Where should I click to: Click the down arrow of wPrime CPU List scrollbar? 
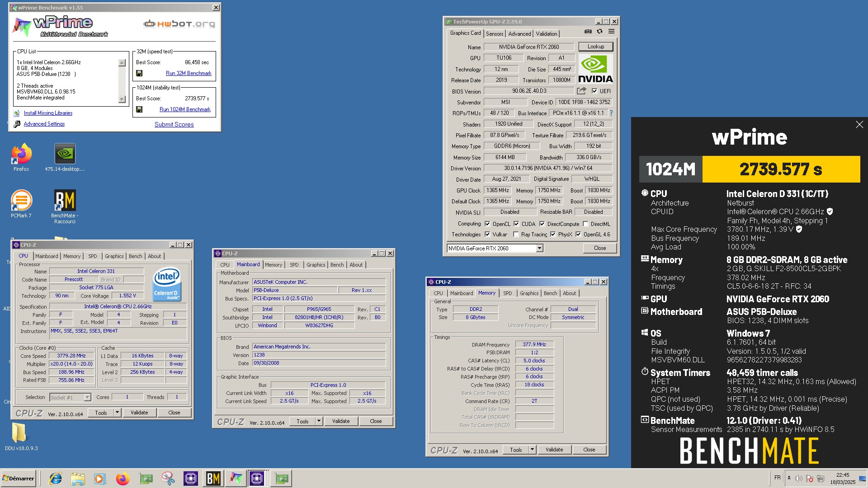coord(122,99)
